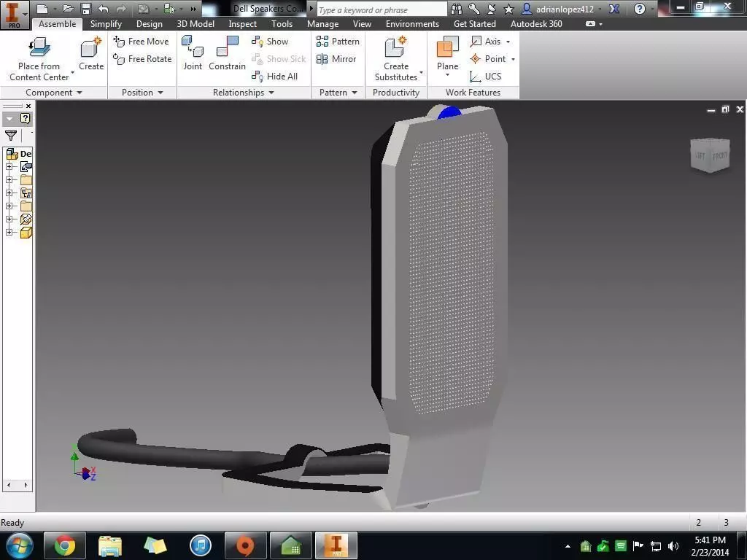Click the keyword search input field
Screen dimensions: 747x560
(381, 9)
